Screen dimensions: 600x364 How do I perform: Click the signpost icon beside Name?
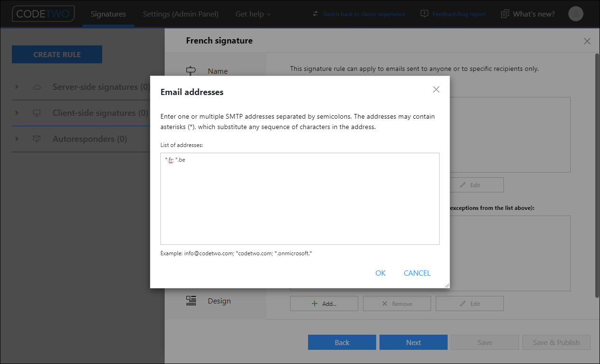191,71
